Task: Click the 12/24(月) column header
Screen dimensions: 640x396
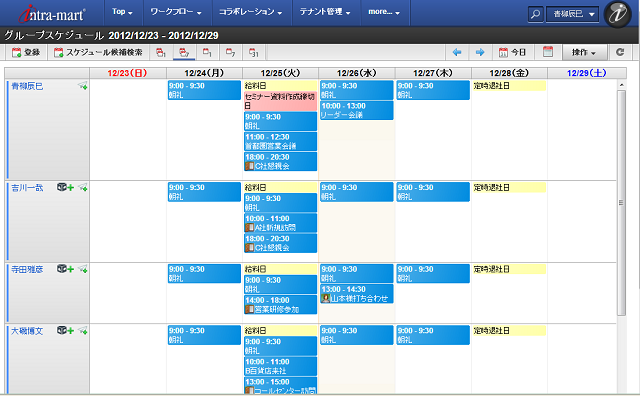Action: click(x=204, y=73)
